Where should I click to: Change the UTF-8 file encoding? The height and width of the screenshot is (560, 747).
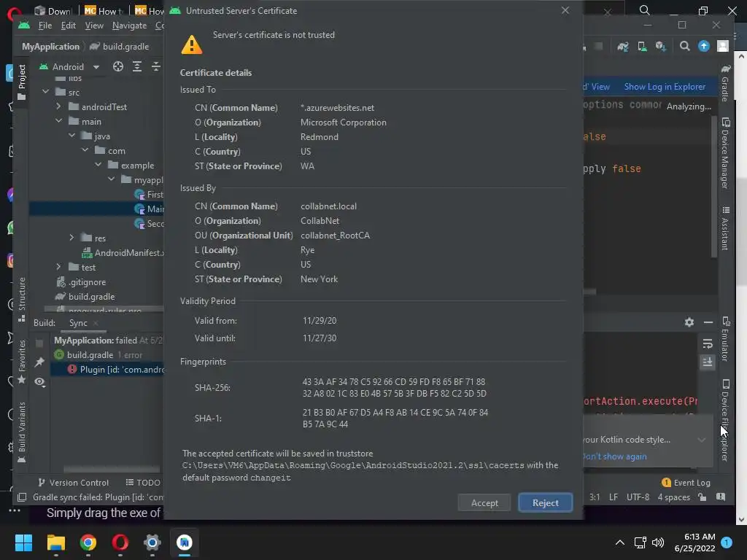pos(638,497)
